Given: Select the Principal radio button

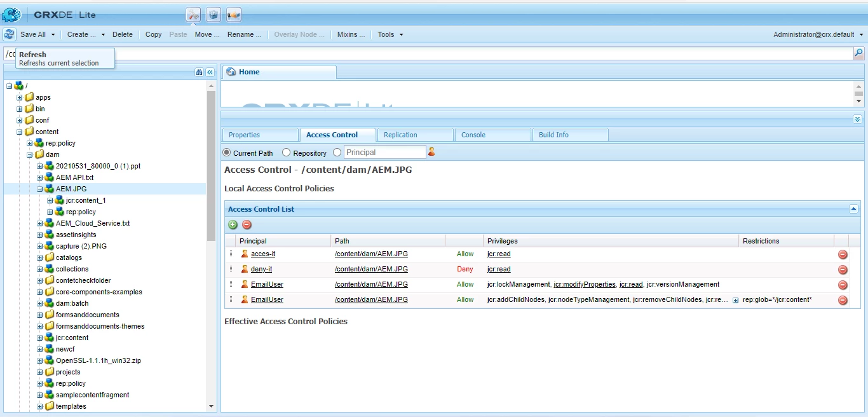Looking at the screenshot, I should tap(337, 153).
